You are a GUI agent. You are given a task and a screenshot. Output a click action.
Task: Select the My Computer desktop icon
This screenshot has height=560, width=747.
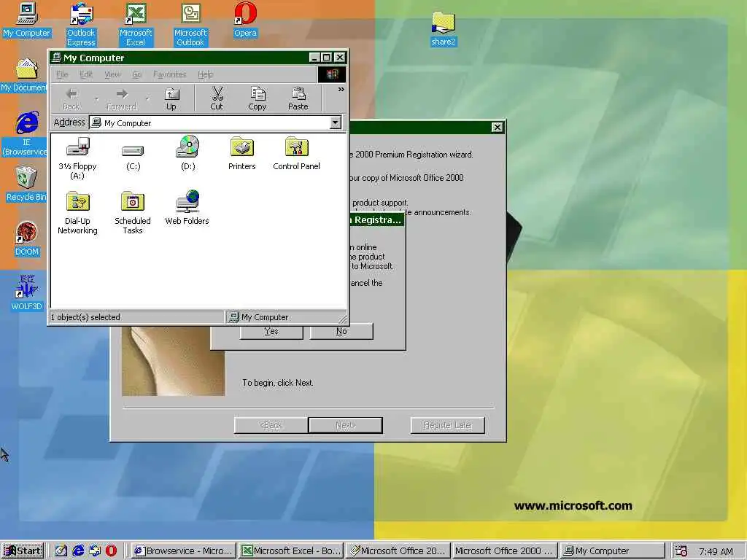click(27, 20)
